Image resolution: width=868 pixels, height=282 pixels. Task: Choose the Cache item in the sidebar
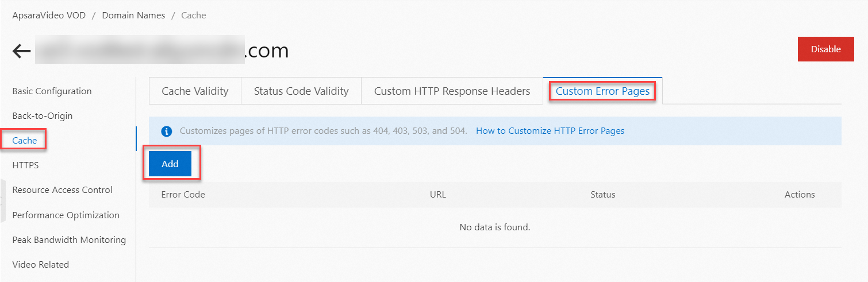point(25,141)
